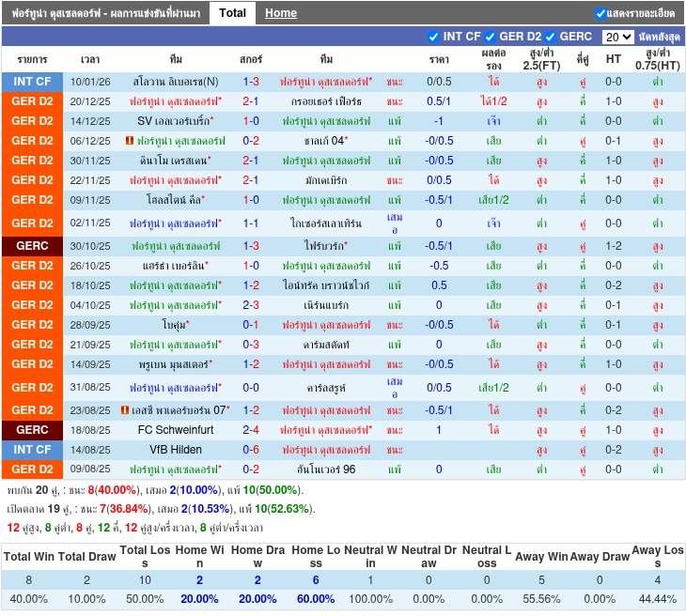Click the handicap price 1 in the 18/08/25 row
The height and width of the screenshot is (616, 686).
439,430
